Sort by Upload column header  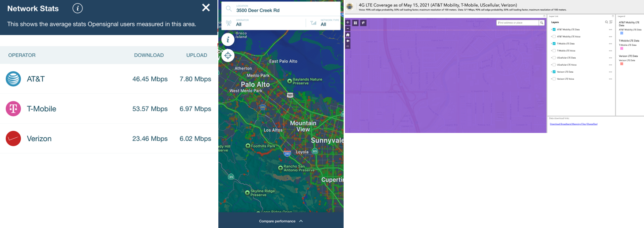point(197,55)
